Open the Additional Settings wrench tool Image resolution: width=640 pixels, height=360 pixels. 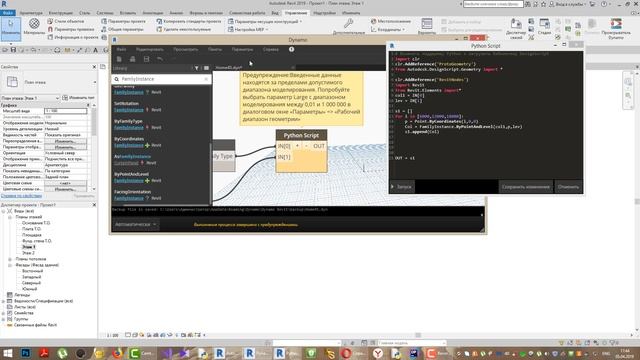click(348, 26)
